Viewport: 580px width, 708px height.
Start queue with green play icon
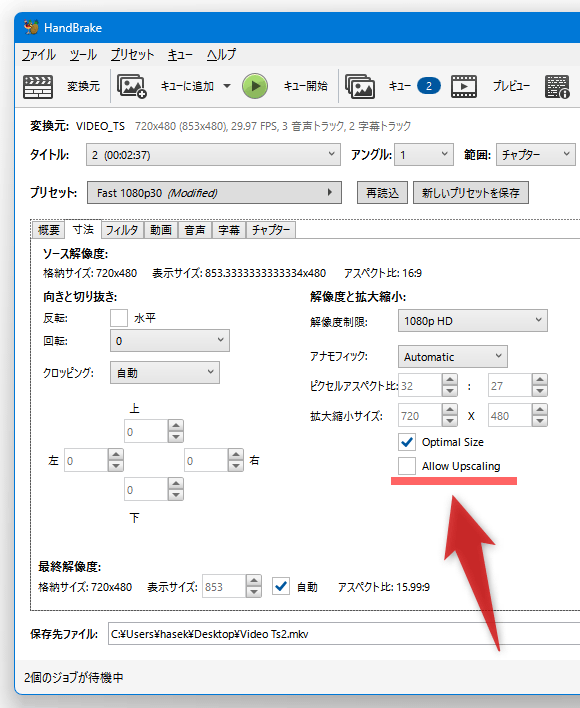[x=255, y=86]
